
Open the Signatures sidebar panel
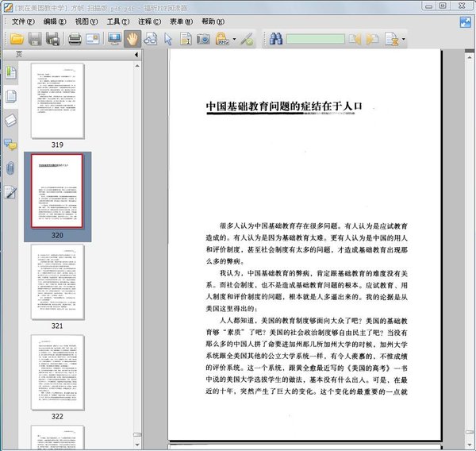[x=11, y=191]
